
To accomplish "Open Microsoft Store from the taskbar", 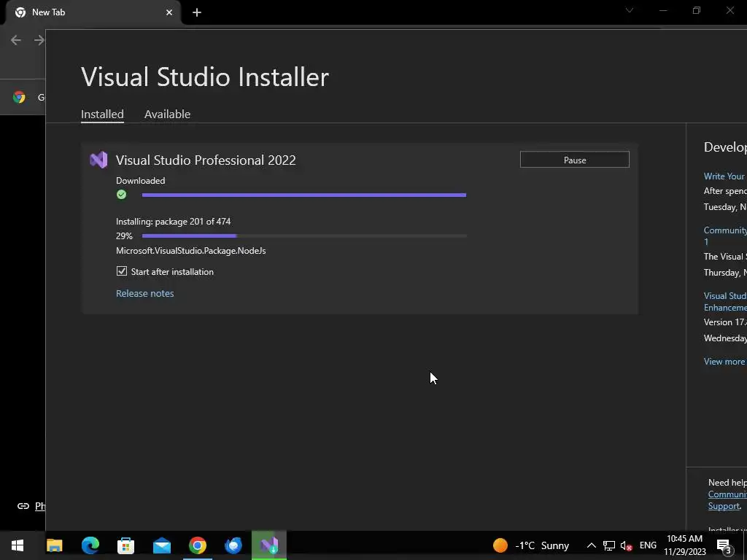I will (x=125, y=545).
